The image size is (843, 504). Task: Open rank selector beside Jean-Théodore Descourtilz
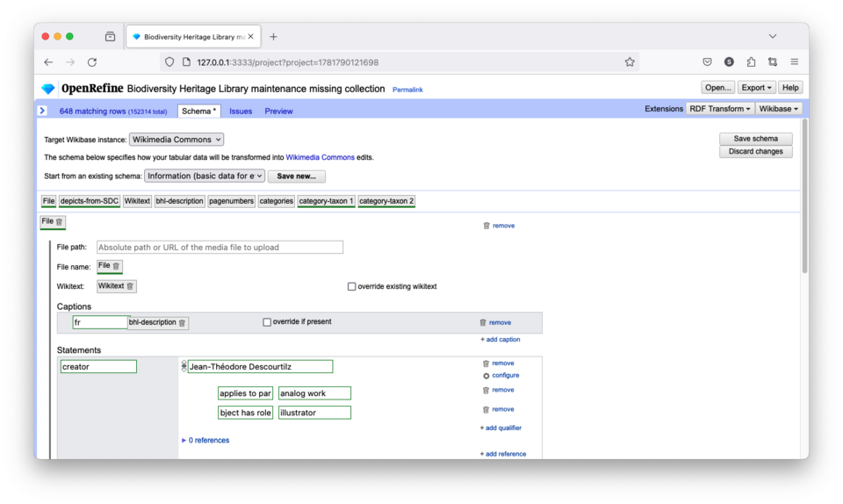click(184, 366)
